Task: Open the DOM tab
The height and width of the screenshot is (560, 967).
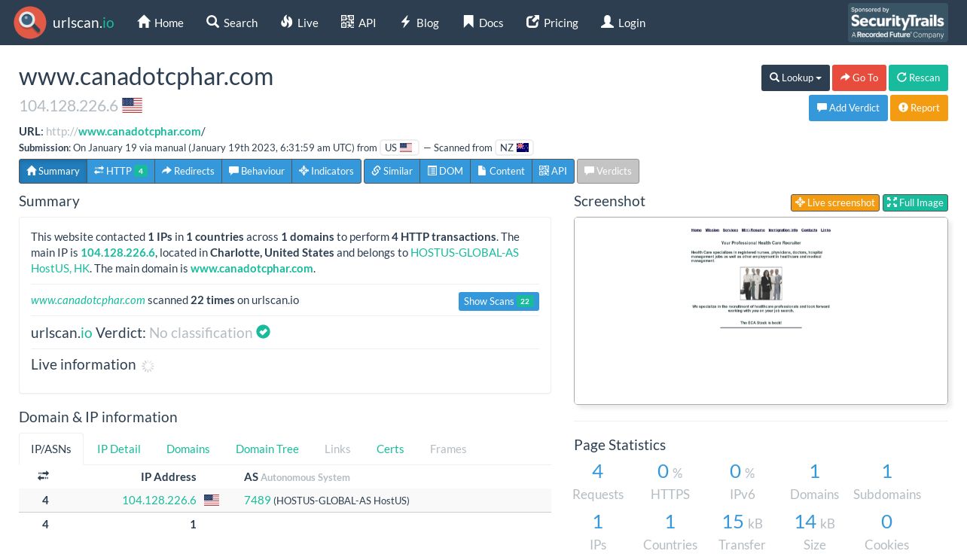Action: pyautogui.click(x=445, y=171)
